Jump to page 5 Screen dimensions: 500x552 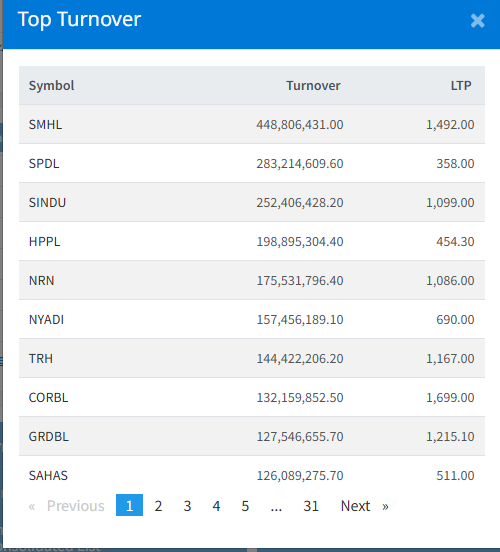click(x=245, y=506)
